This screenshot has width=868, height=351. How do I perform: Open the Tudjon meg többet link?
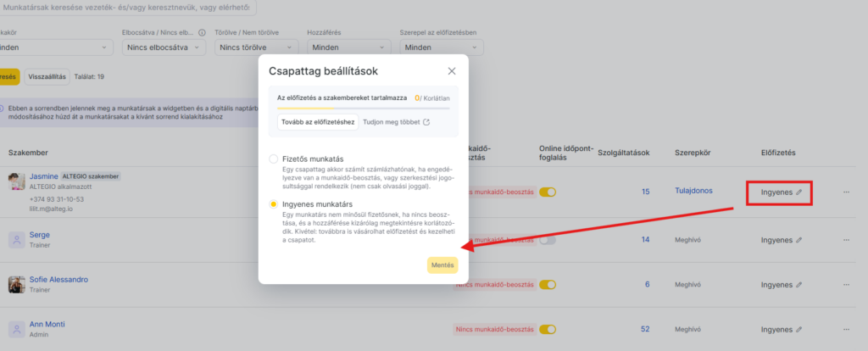click(x=396, y=122)
